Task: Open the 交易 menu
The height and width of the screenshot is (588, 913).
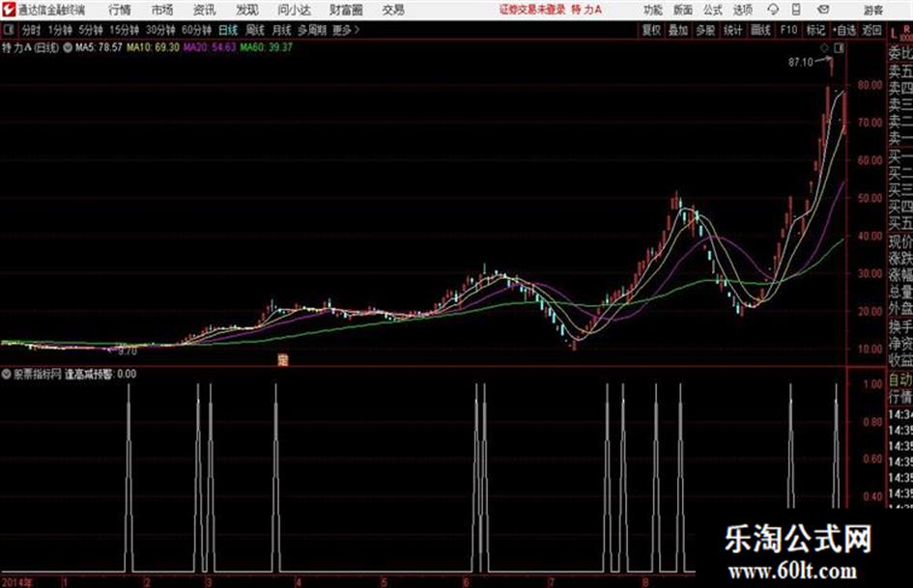Action: (x=393, y=10)
